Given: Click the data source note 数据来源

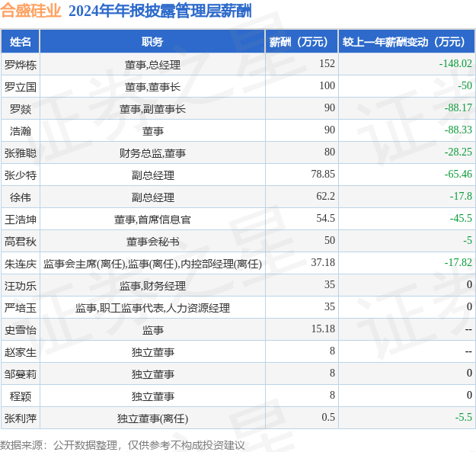Looking at the screenshot, I should (x=122, y=445).
